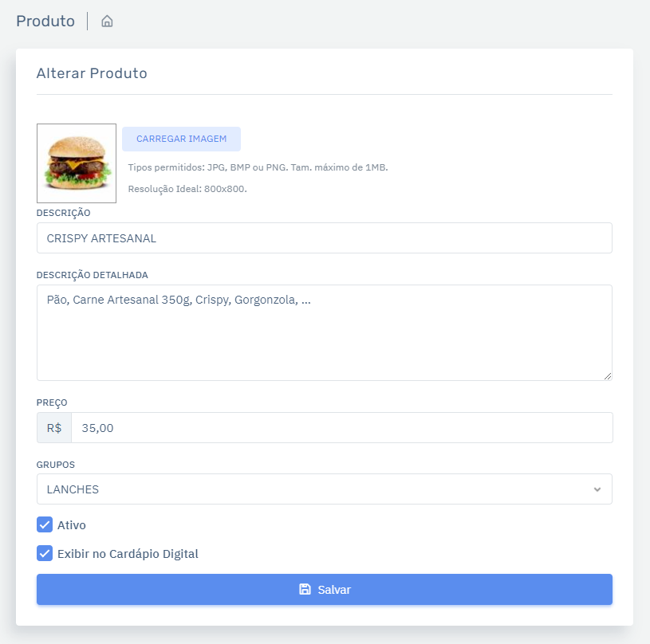The width and height of the screenshot is (650, 644).
Task: Toggle the Exibir no Cardápio Digital checkbox
Action: tap(45, 553)
